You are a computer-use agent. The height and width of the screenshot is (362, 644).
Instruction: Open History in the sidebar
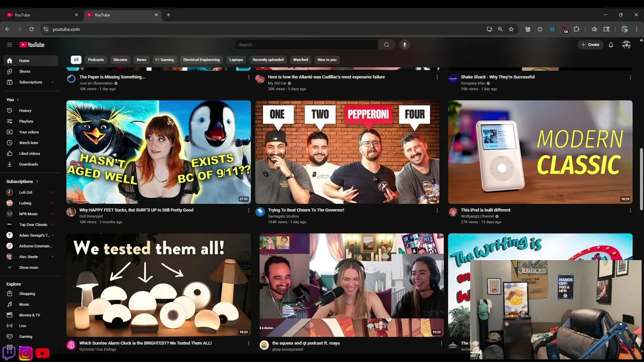(x=31, y=111)
